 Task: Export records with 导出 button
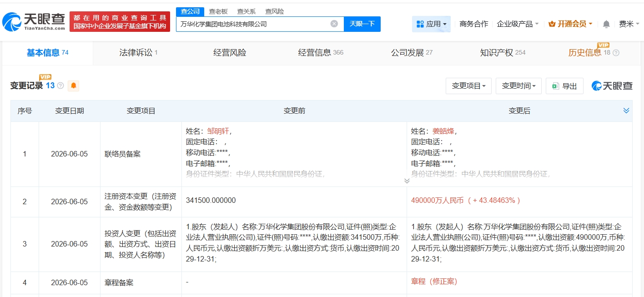565,86
